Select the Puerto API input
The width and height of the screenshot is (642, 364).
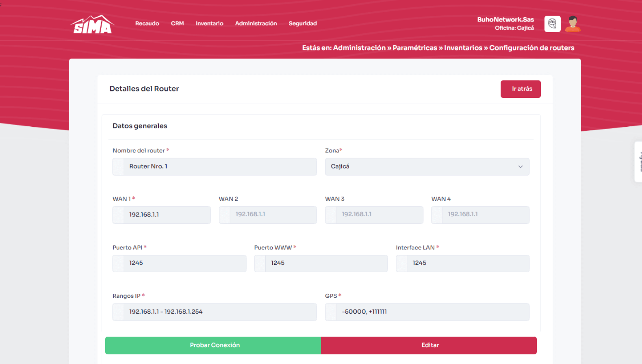pyautogui.click(x=184, y=263)
